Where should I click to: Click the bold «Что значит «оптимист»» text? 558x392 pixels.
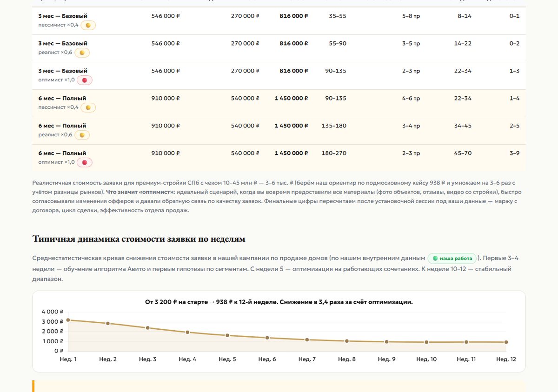coord(138,192)
